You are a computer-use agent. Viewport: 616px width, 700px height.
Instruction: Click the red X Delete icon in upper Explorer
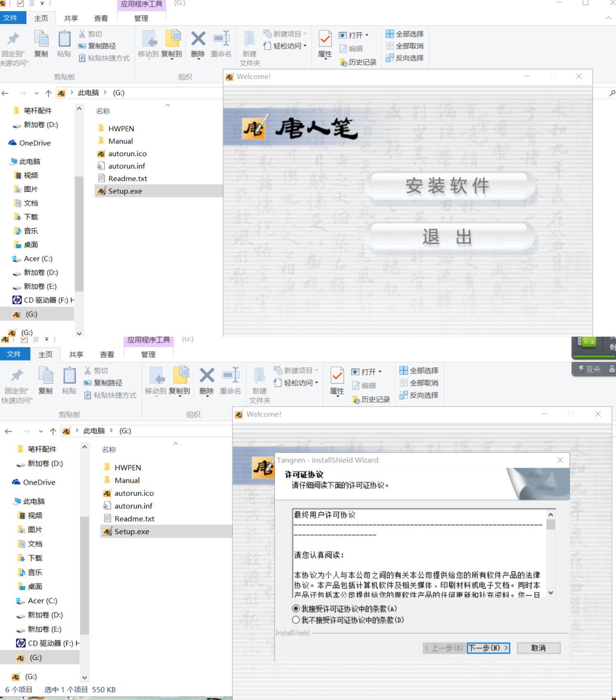coord(198,39)
